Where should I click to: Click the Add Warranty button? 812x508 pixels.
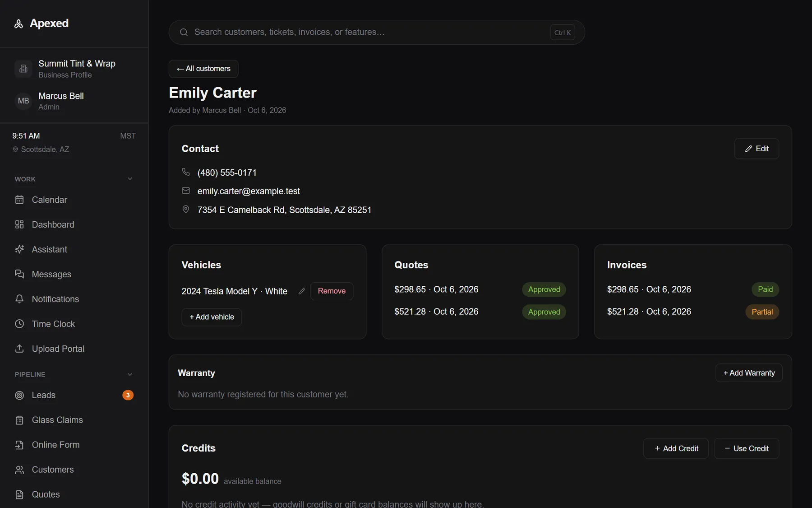click(749, 373)
